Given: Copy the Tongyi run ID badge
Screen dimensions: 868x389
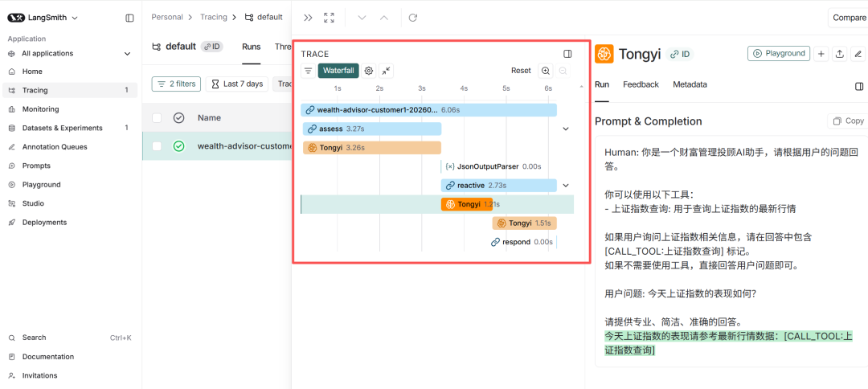Looking at the screenshot, I should pyautogui.click(x=679, y=54).
